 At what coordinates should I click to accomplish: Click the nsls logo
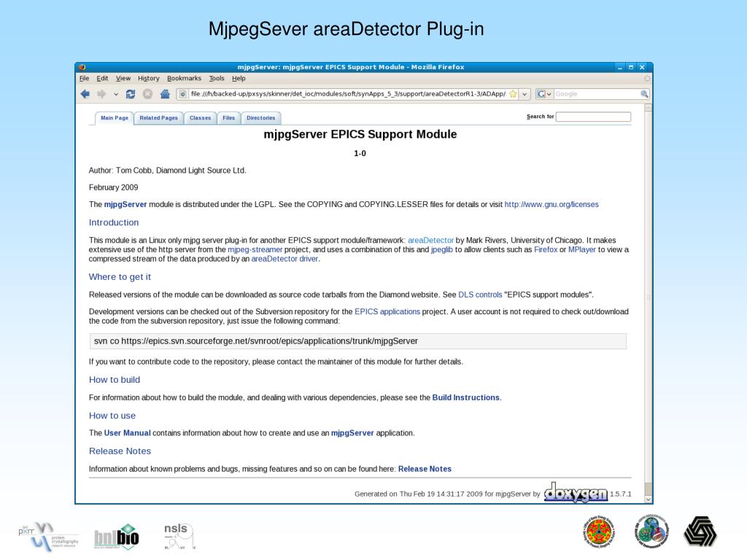coord(179,536)
